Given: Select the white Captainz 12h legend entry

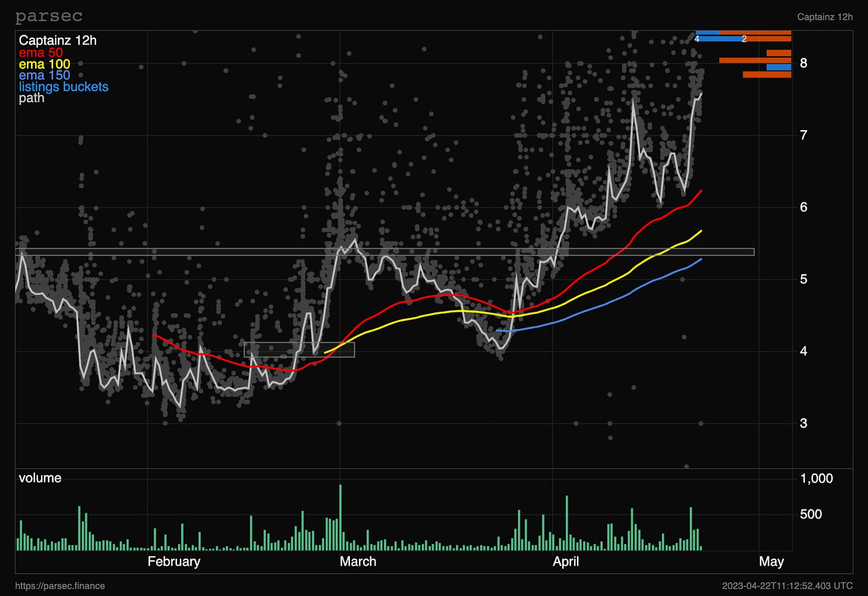Looking at the screenshot, I should 57,41.
